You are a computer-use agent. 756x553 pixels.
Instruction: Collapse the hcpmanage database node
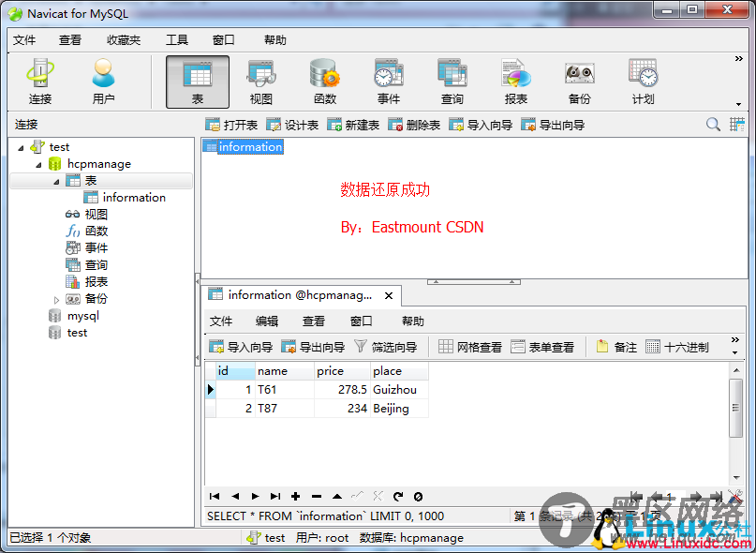click(x=38, y=165)
